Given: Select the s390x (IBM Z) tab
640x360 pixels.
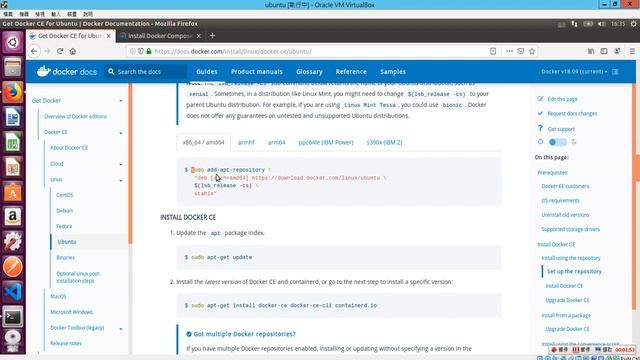Looking at the screenshot, I should 384,142.
